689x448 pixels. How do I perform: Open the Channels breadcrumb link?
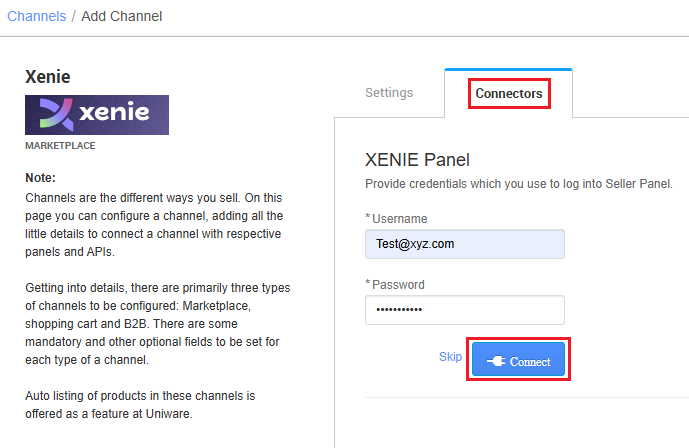pos(36,16)
